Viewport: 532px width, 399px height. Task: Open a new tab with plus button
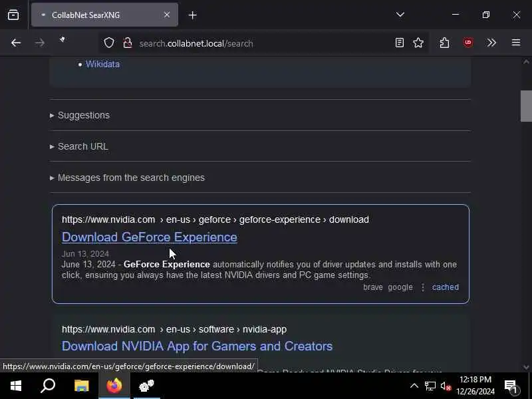[x=192, y=15]
